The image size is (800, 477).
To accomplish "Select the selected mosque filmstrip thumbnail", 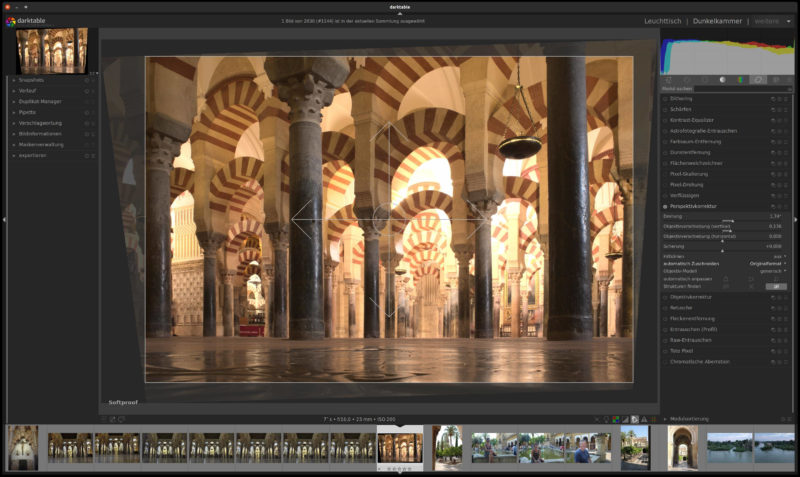I will click(x=400, y=448).
